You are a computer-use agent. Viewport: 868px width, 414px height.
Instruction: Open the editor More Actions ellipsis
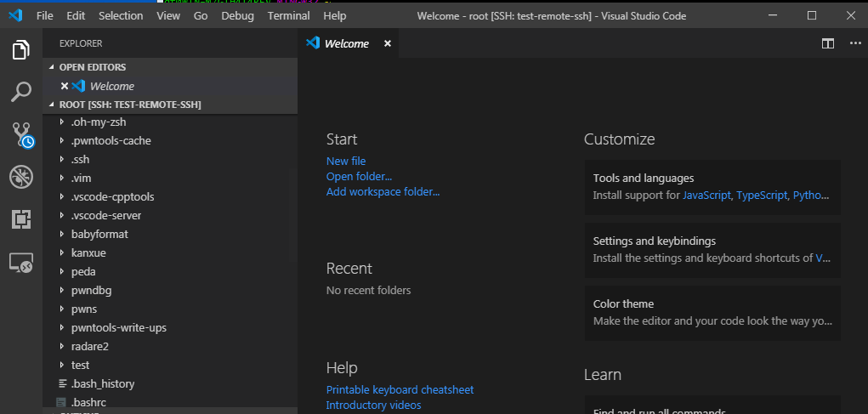point(855,43)
